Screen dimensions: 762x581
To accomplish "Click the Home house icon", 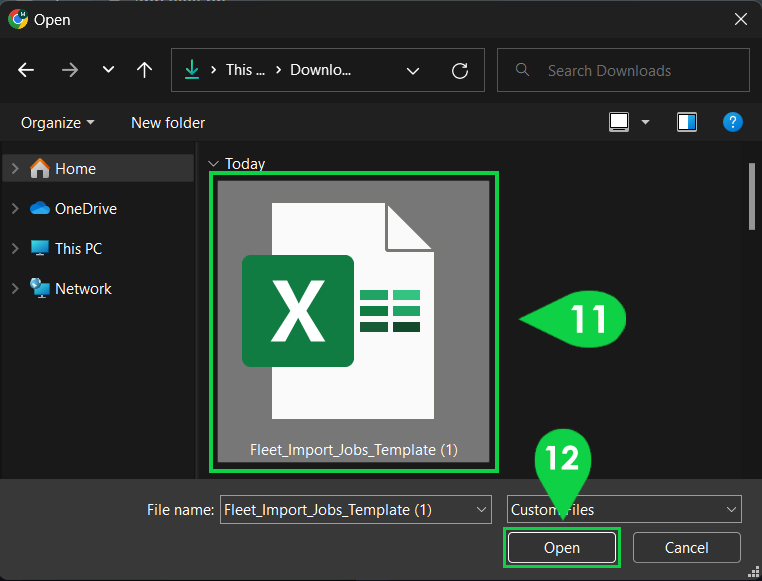I will [x=40, y=169].
